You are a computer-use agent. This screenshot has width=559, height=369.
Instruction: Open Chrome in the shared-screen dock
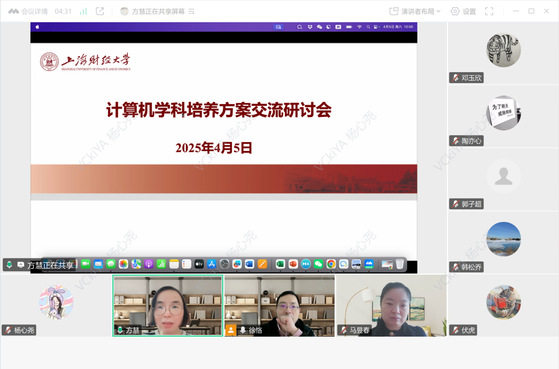pos(331,264)
